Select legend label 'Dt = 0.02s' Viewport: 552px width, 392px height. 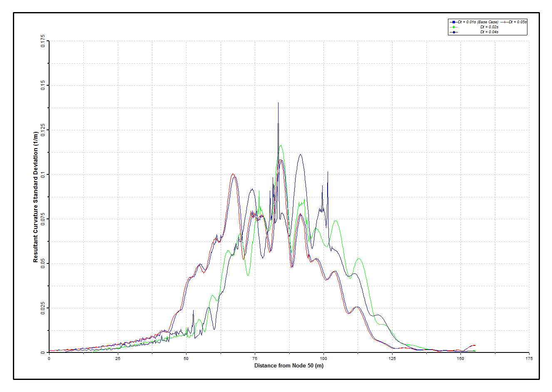click(x=489, y=27)
